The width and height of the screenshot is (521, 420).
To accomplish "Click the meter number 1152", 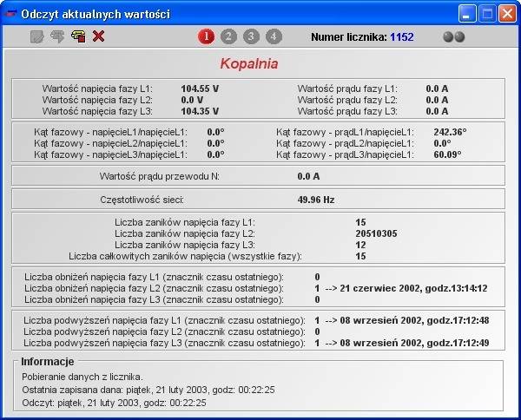I will click(402, 37).
